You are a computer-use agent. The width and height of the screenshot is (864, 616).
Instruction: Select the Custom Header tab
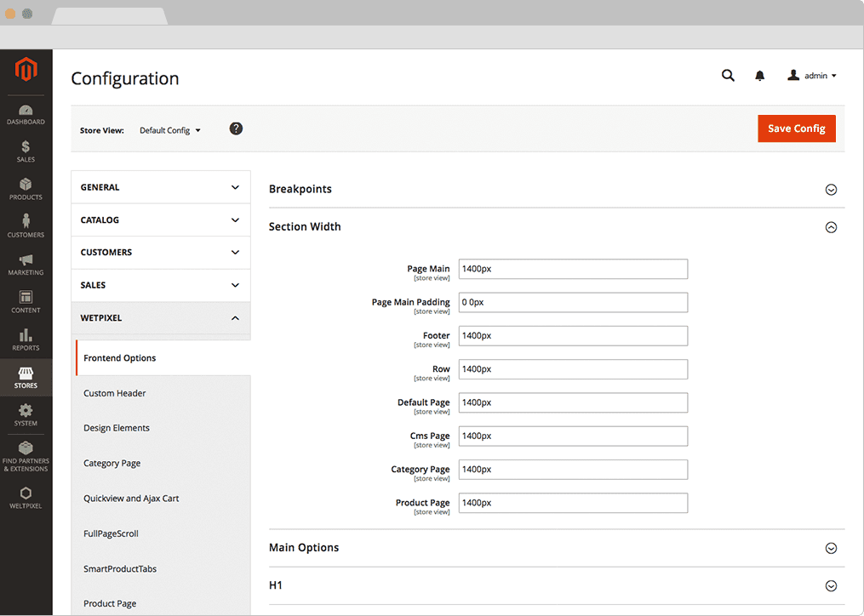tap(115, 393)
